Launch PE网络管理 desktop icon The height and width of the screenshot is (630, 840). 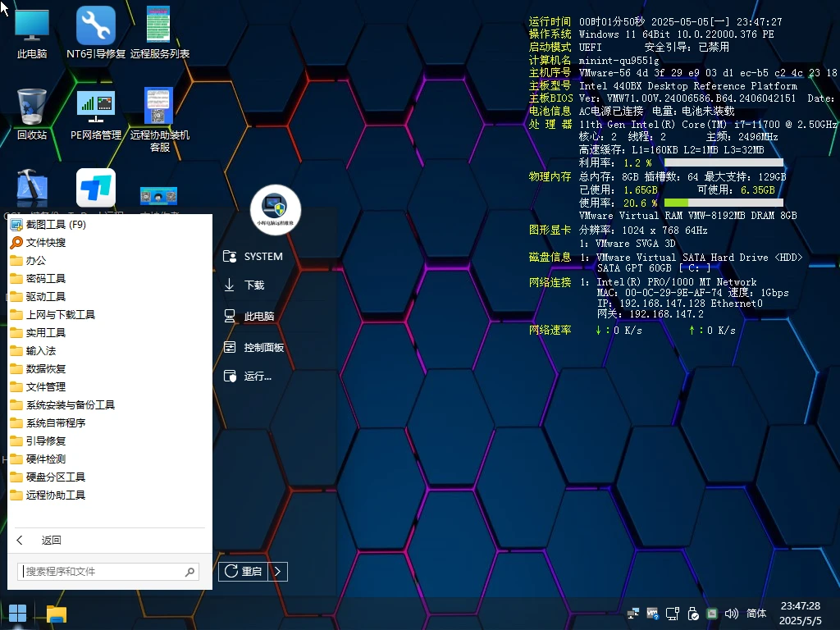point(96,113)
